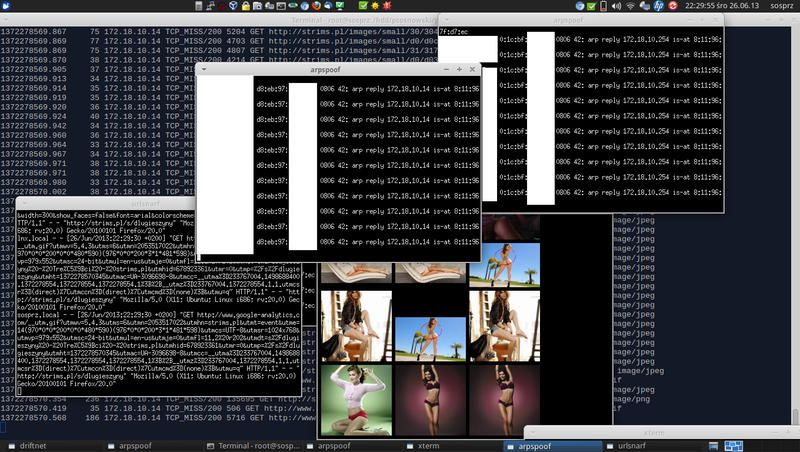
Task: Click the show desktop icon in bottom panel
Action: click(713, 446)
